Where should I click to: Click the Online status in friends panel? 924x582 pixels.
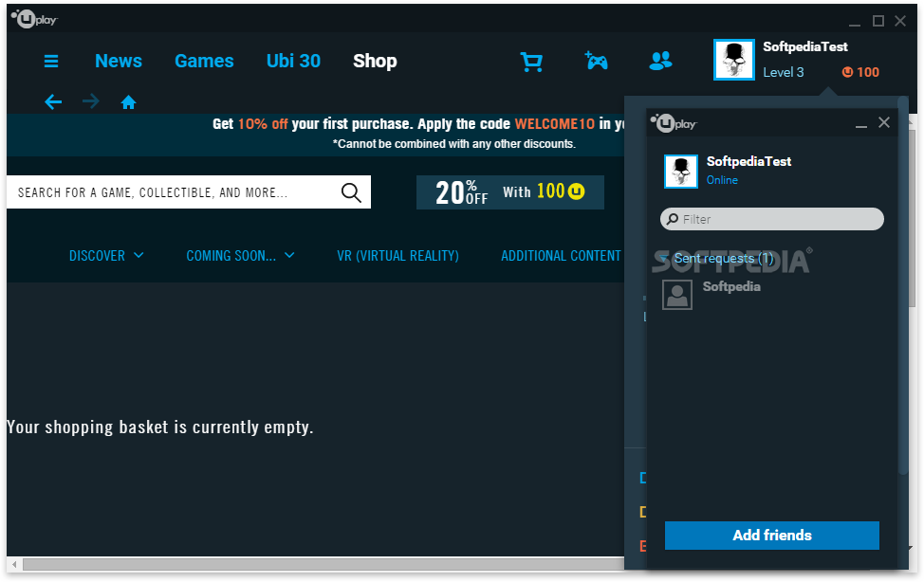pyautogui.click(x=722, y=180)
